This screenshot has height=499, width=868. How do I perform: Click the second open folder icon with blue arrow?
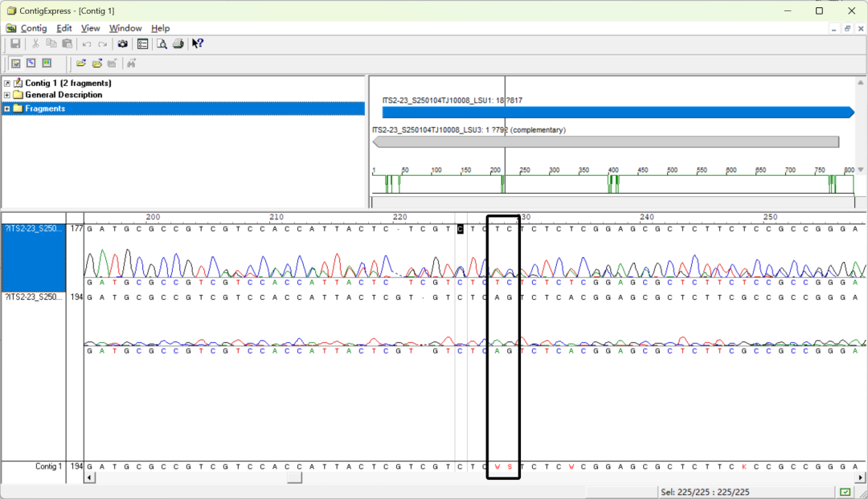(97, 63)
